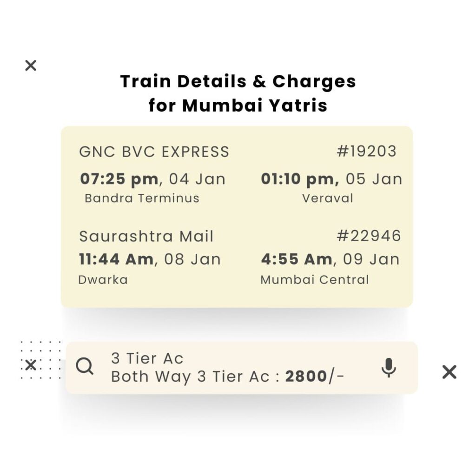Viewport: 476px width, 476px height.
Task: Click the Saurashtra Mail train name
Action: click(x=146, y=237)
